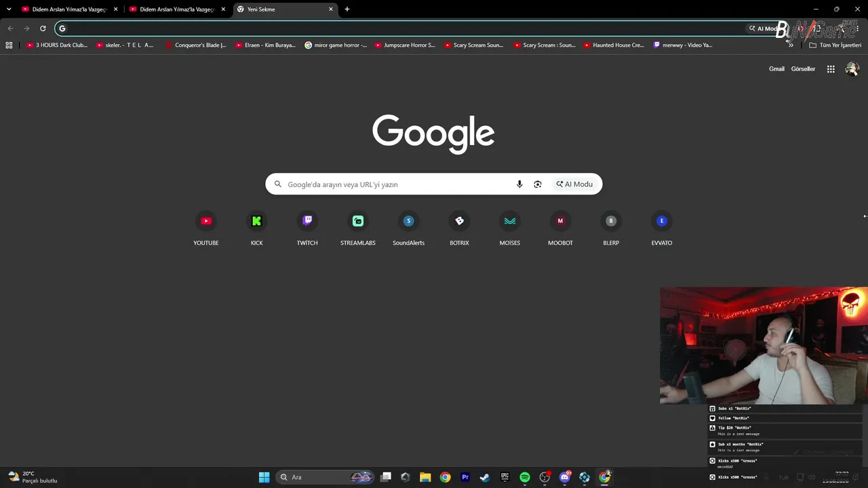Image resolution: width=868 pixels, height=488 pixels.
Task: Show hidden bookmarks with the overflow chevron
Action: (791, 45)
